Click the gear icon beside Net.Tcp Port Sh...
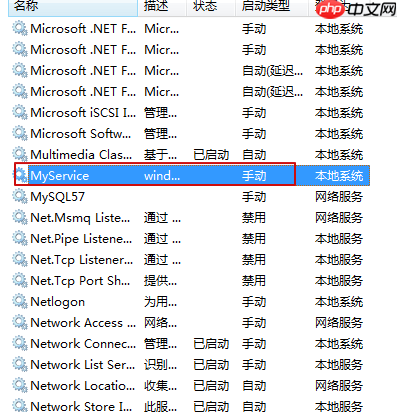Image resolution: width=397 pixels, height=412 pixels. point(20,280)
